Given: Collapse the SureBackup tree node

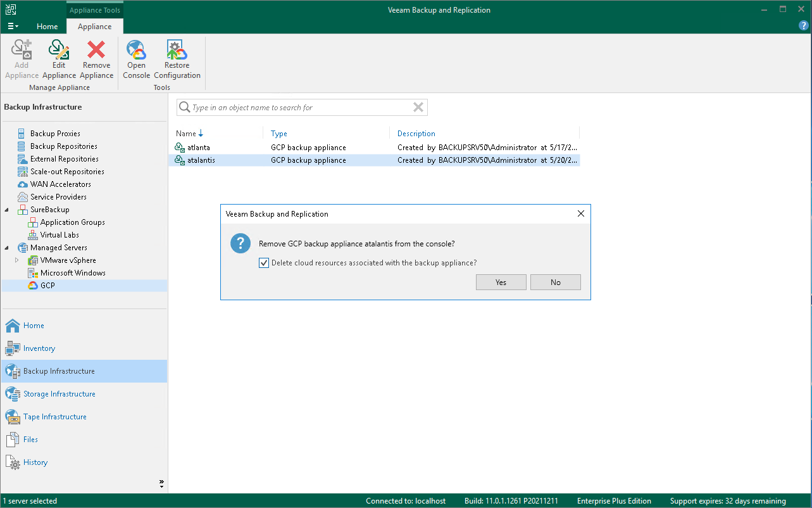Looking at the screenshot, I should [7, 210].
